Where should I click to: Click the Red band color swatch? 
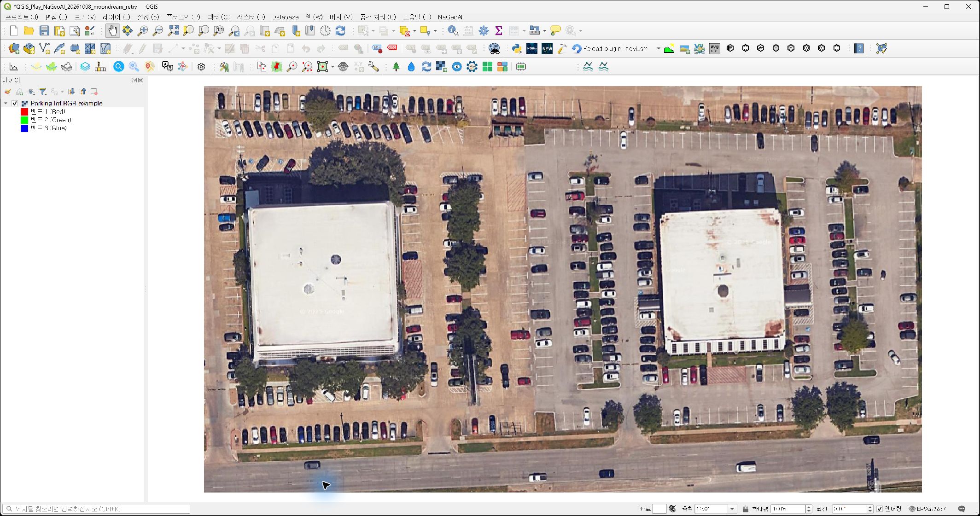click(24, 112)
